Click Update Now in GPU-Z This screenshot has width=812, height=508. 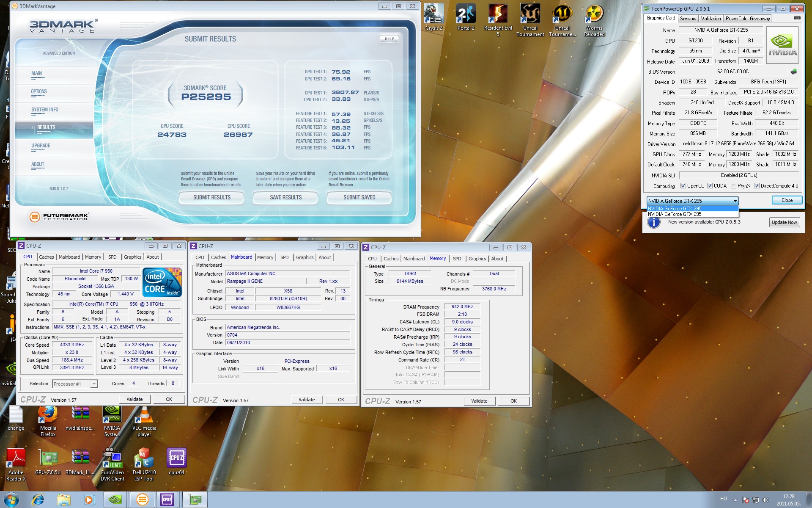click(784, 222)
